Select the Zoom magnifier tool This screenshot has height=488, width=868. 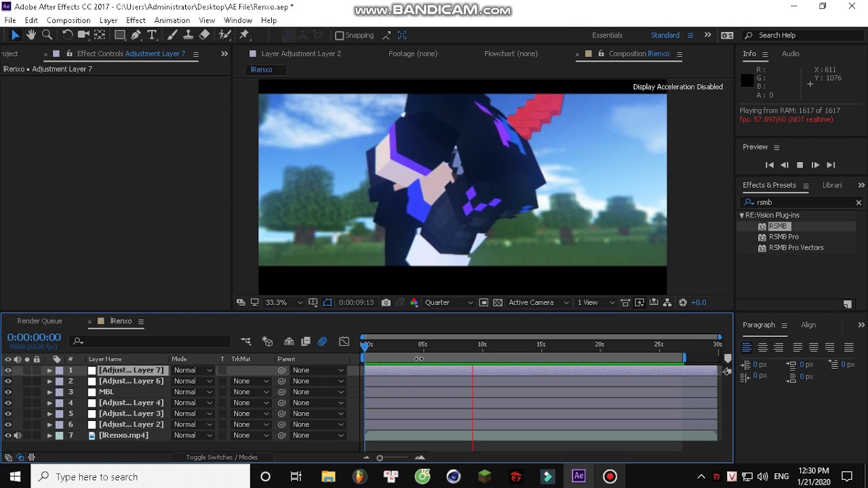point(47,35)
